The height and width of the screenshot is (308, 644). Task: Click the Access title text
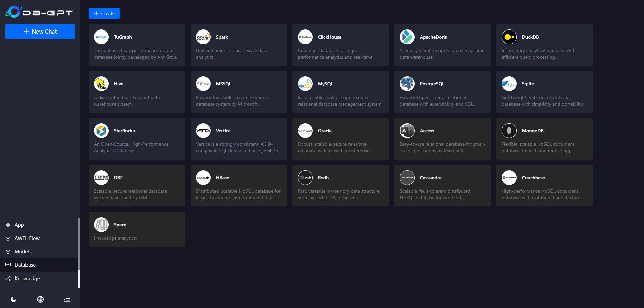pos(427,131)
